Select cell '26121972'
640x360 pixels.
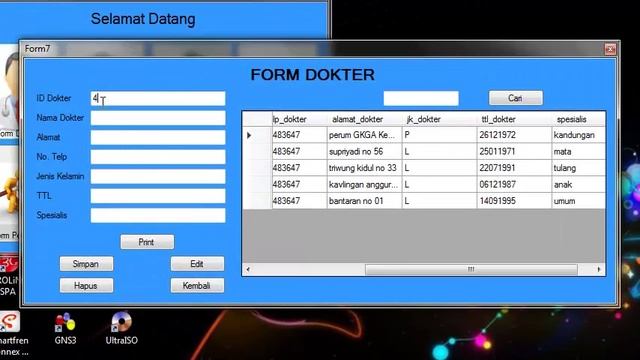(514, 135)
